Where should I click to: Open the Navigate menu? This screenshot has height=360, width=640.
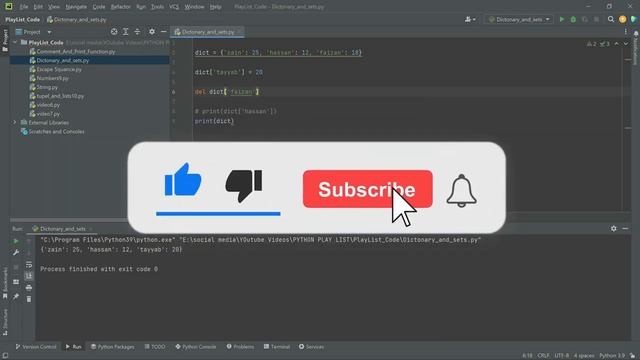pos(76,7)
